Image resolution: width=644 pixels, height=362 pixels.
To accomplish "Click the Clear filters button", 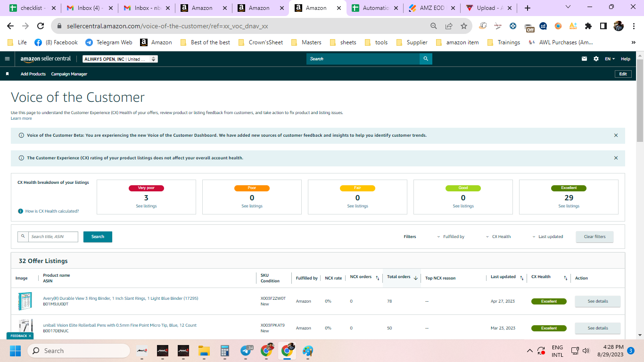I will [594, 237].
